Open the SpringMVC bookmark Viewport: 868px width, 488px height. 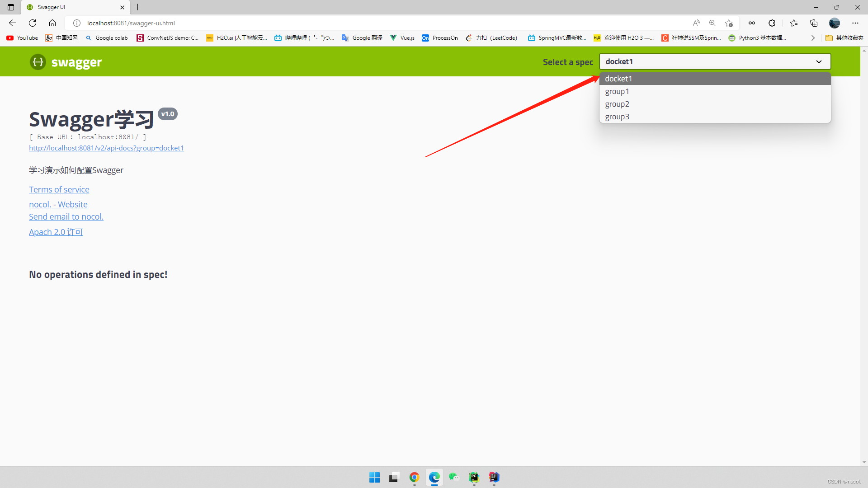[557, 38]
